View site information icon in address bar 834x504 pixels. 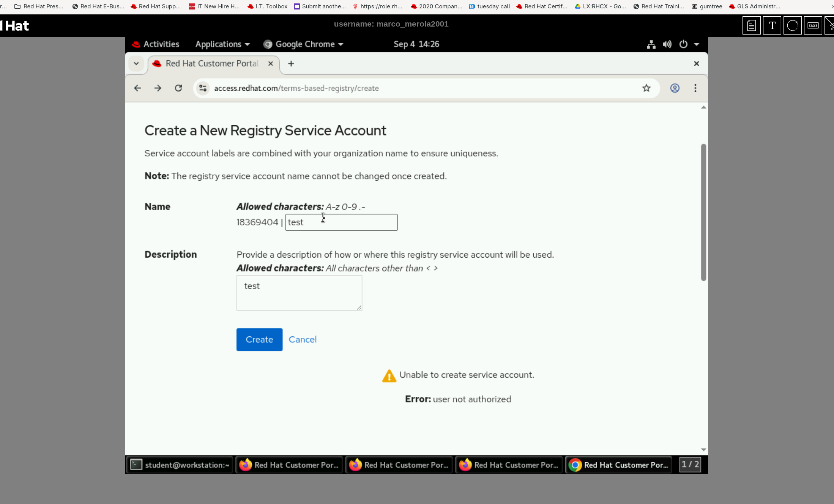tap(203, 88)
